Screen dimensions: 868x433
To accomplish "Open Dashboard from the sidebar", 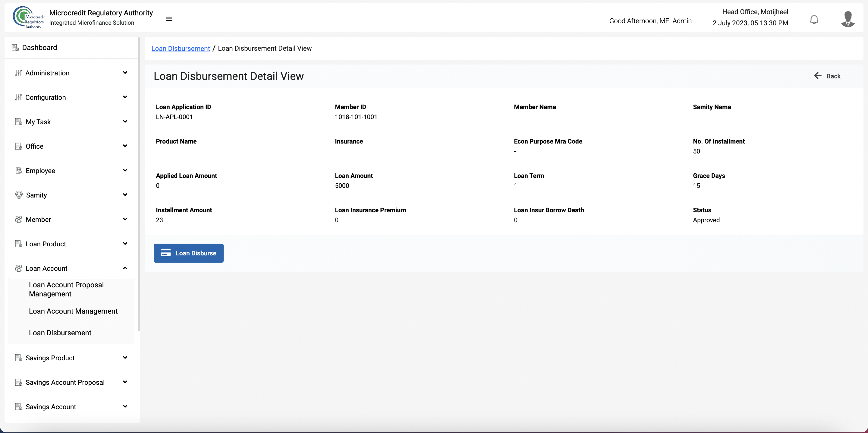I will point(39,48).
